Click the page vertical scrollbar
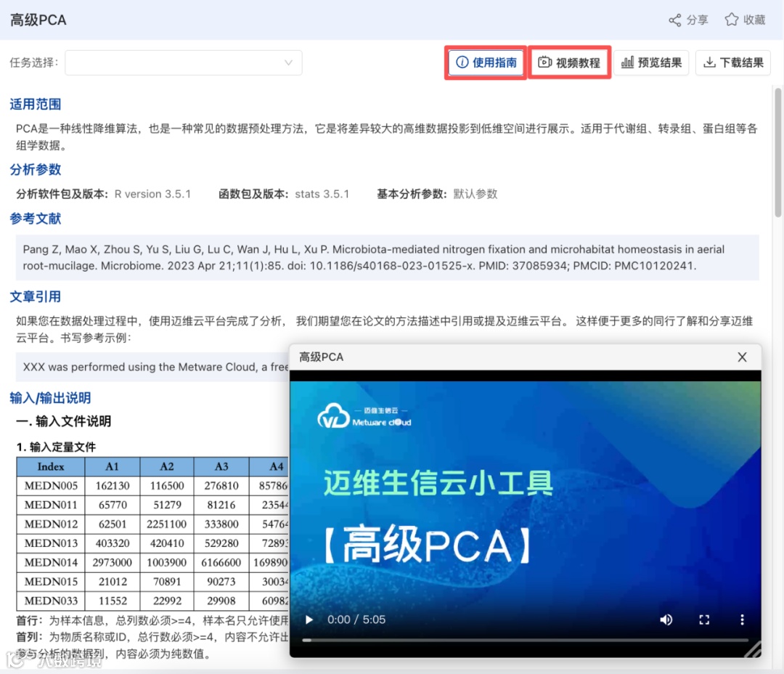The image size is (784, 674). click(777, 152)
